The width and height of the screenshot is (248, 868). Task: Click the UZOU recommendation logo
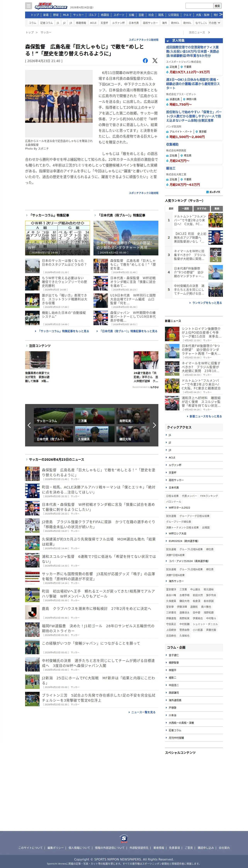click(x=154, y=387)
